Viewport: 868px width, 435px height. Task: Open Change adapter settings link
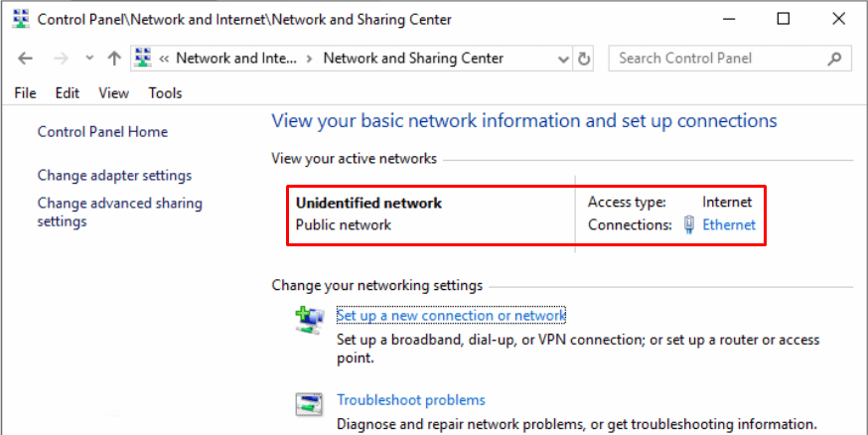[114, 176]
